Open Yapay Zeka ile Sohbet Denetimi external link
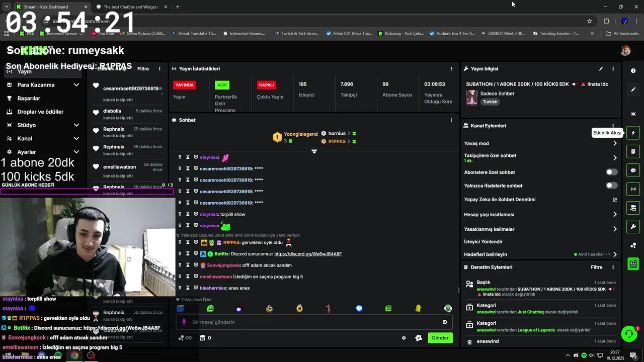This screenshot has width=644, height=362. coord(615,200)
